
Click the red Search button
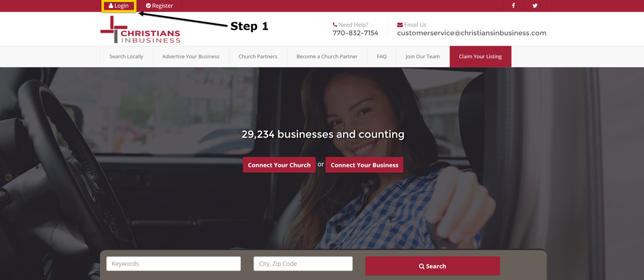click(x=433, y=266)
